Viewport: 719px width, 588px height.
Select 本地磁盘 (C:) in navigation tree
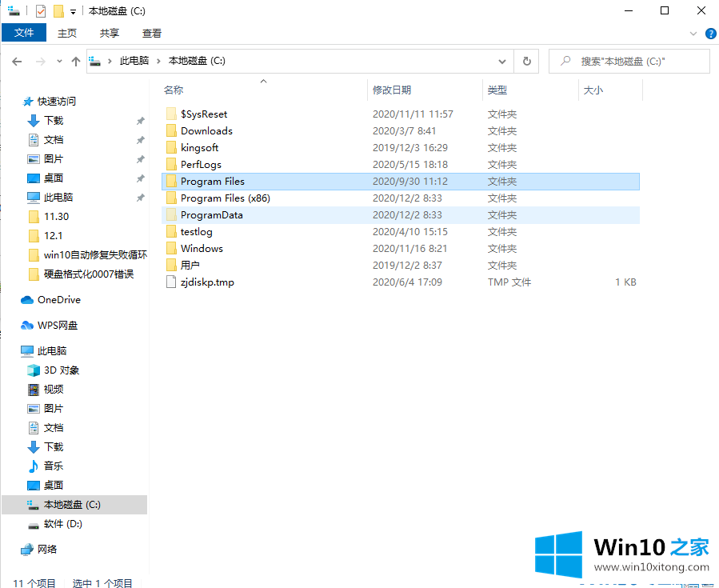click(x=72, y=505)
